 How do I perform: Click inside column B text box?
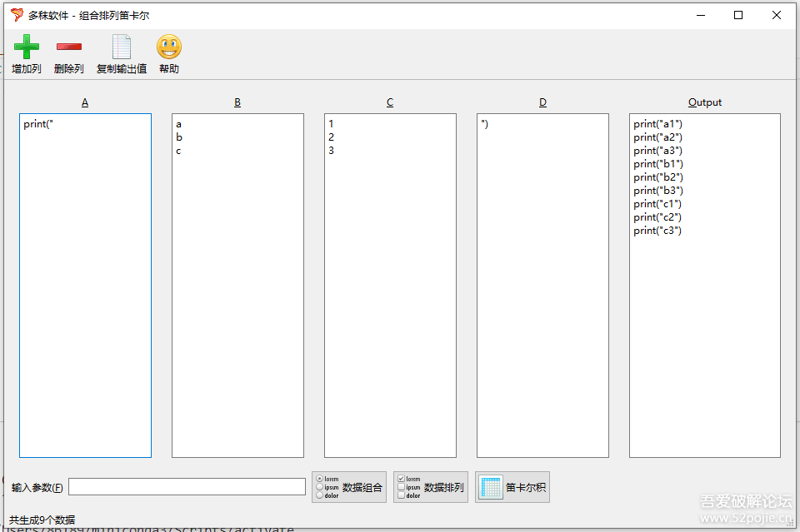click(x=237, y=286)
